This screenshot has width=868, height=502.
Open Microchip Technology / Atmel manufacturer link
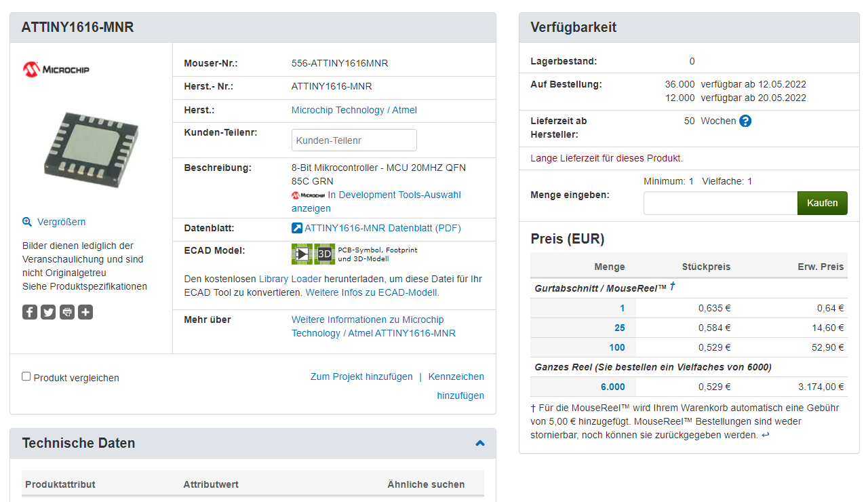[354, 110]
